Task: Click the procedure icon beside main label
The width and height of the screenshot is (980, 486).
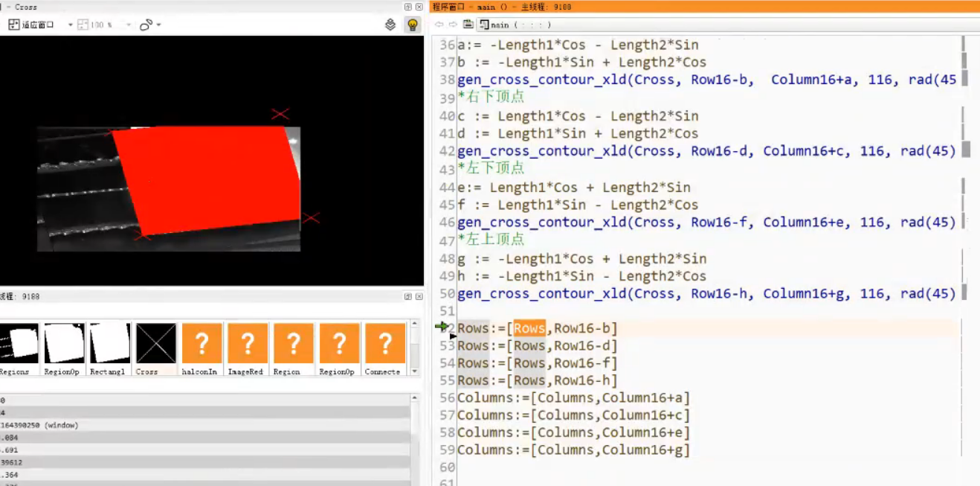Action: click(484, 25)
